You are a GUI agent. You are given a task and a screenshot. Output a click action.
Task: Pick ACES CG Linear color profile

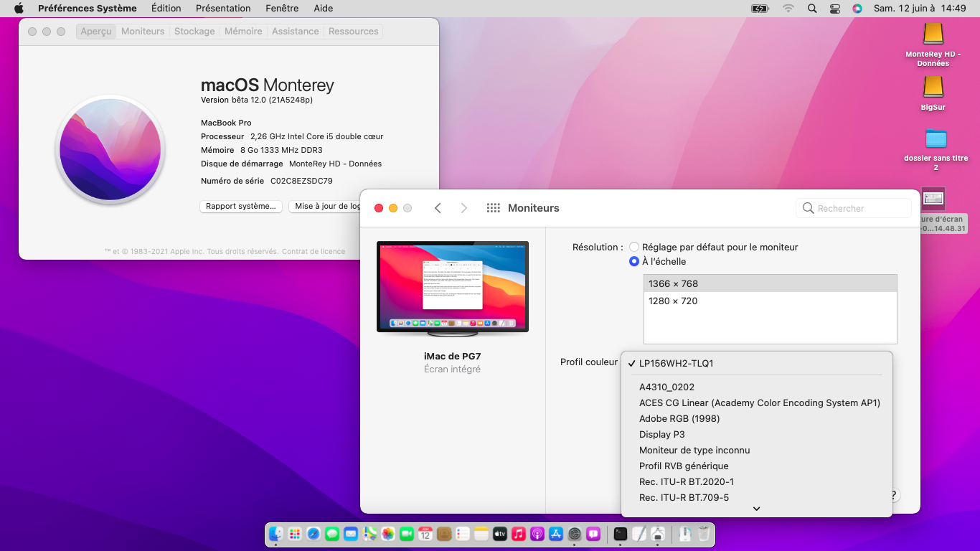coord(757,402)
